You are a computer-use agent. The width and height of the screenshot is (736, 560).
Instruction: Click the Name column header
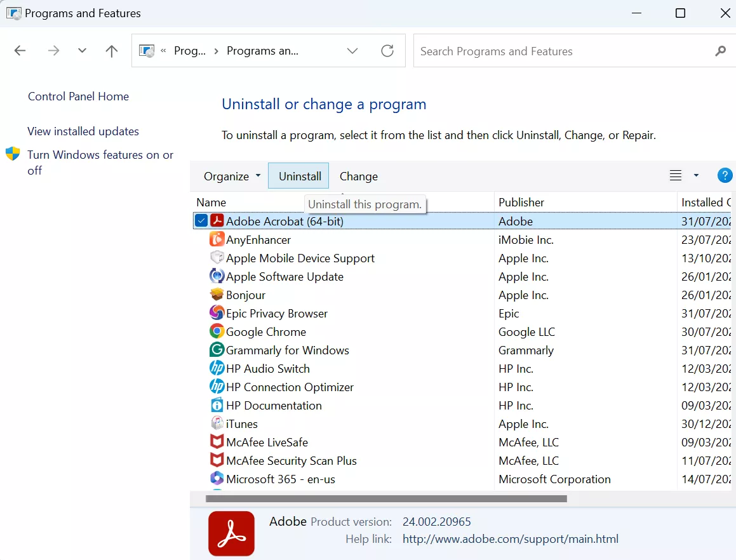(211, 202)
